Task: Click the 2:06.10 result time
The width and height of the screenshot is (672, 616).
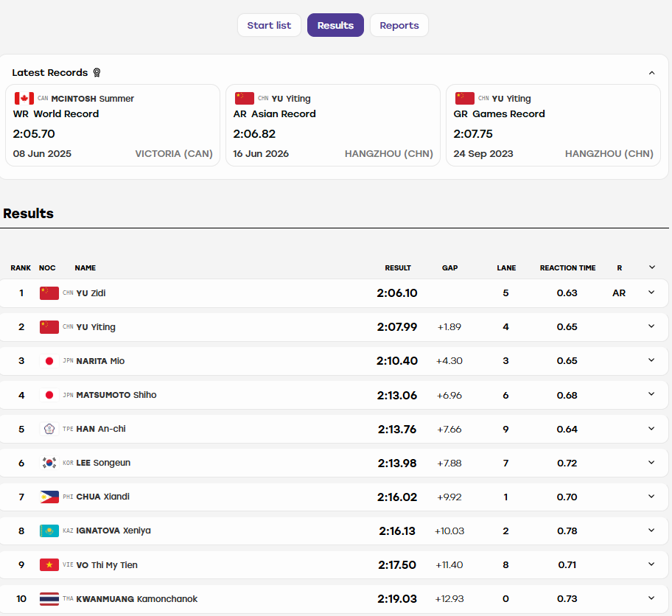Action: tap(397, 293)
